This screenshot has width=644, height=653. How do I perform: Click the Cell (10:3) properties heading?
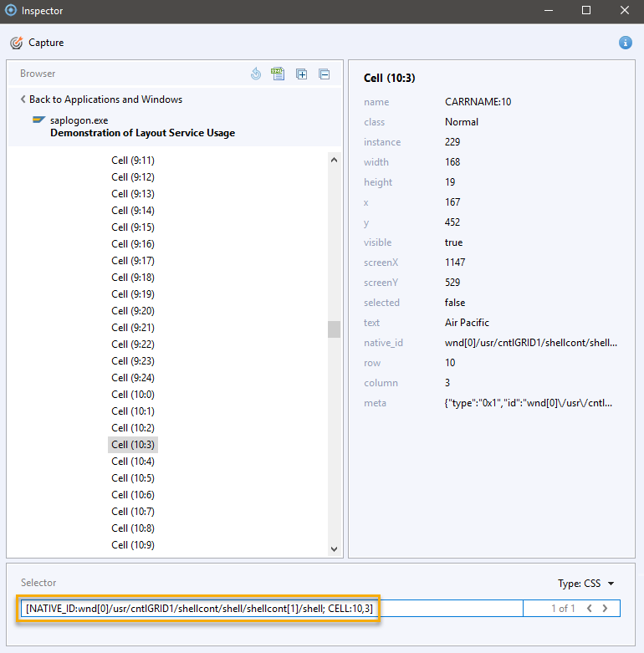(x=389, y=78)
